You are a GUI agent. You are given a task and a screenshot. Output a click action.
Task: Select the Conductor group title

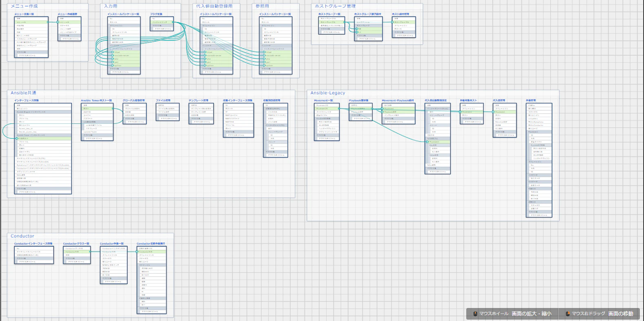click(x=22, y=236)
